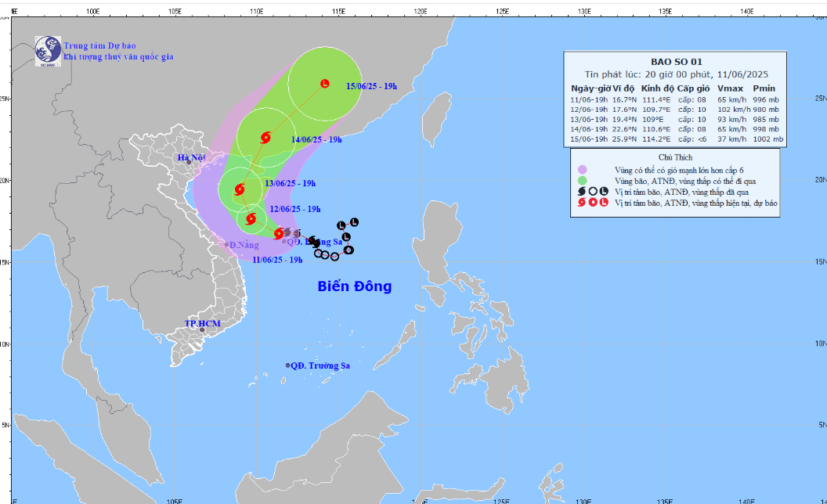Click the red L low-pressure marker for 15/06/25
The image size is (827, 504).
(325, 83)
